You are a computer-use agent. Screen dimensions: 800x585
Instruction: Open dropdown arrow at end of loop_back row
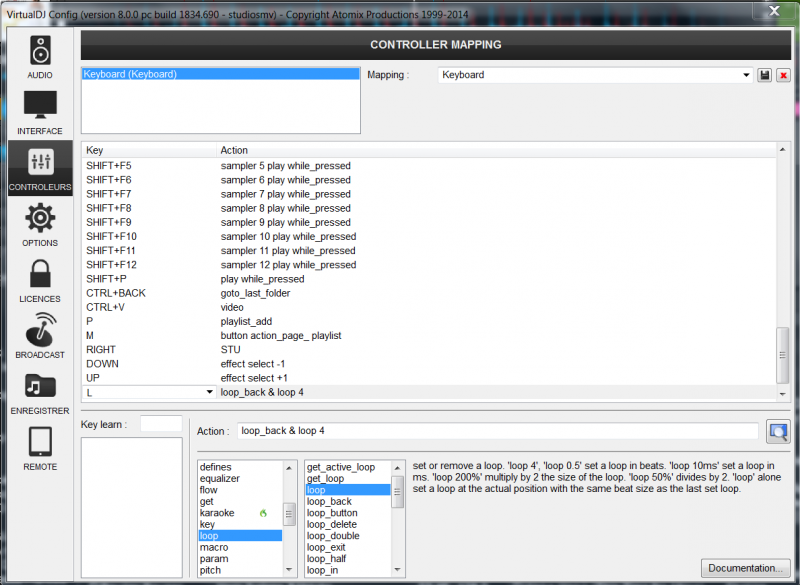pos(782,393)
